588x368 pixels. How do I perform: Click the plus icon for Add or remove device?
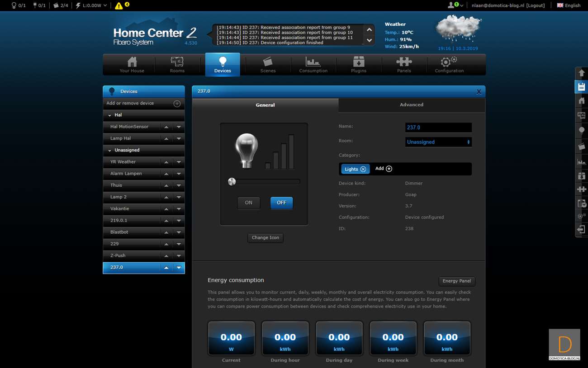click(x=177, y=104)
